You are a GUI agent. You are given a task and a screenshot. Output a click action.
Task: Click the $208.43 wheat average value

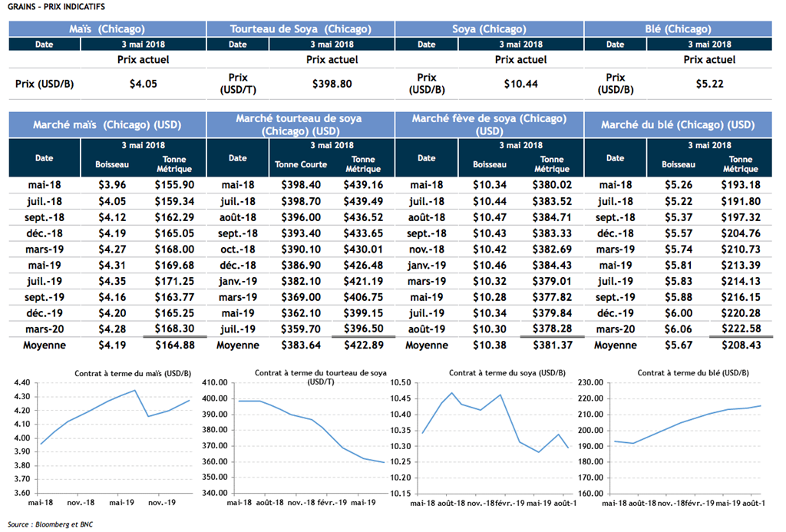pyautogui.click(x=741, y=345)
